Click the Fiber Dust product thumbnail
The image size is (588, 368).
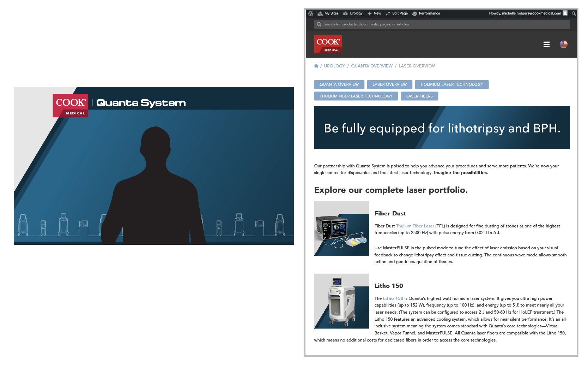click(341, 228)
